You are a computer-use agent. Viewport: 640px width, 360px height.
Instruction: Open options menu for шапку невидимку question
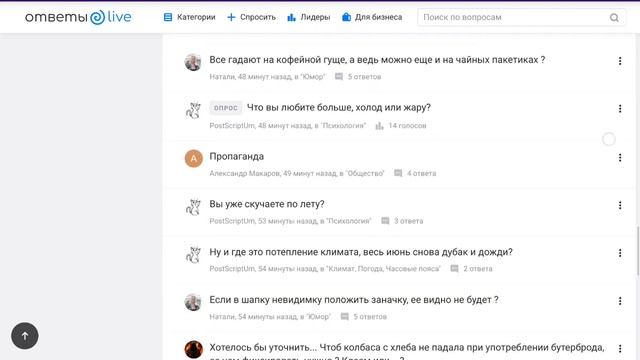[x=620, y=301]
